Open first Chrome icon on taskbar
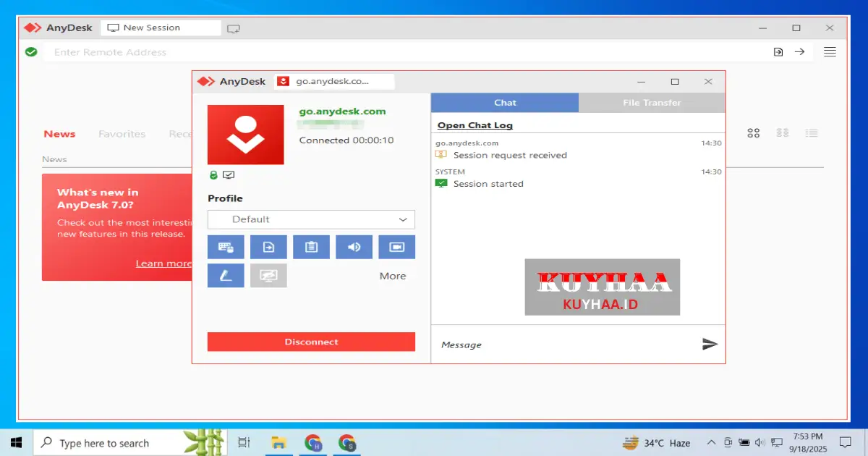This screenshot has height=456, width=868. click(x=313, y=442)
